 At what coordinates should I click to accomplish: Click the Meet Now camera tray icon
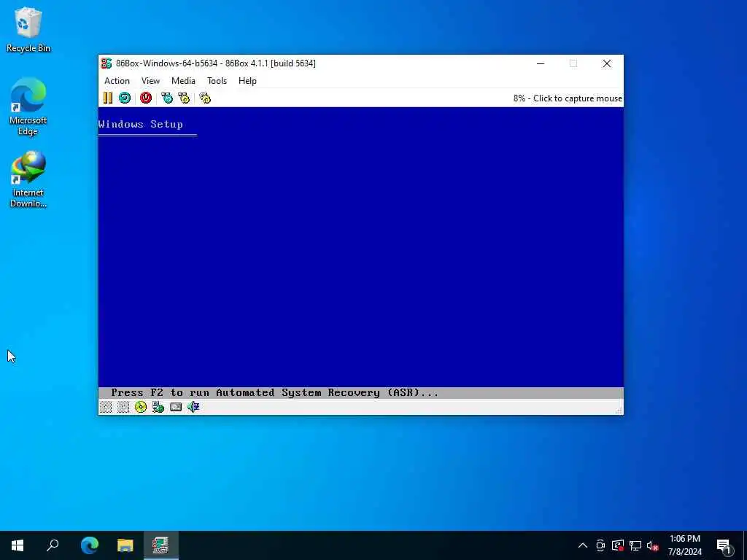(600, 545)
